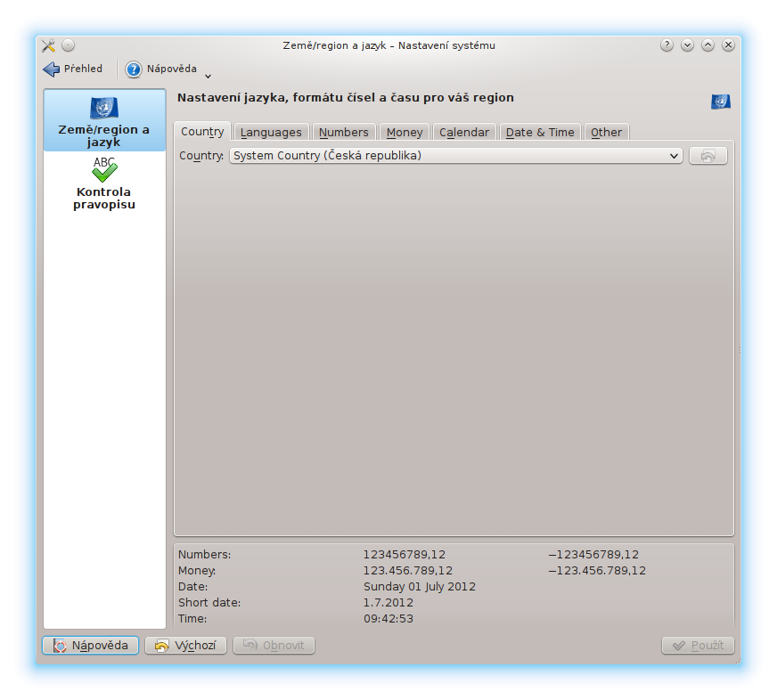
Task: Open the Numbers tab
Action: 343,132
